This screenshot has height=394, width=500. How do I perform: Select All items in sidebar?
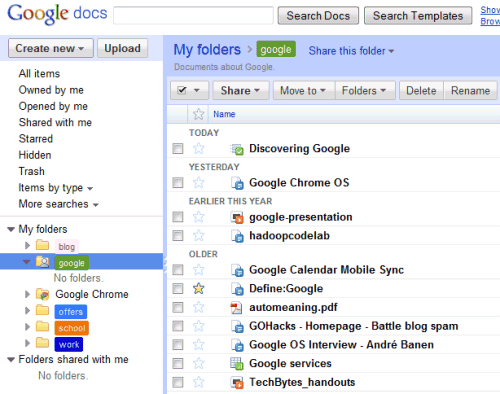pyautogui.click(x=39, y=74)
